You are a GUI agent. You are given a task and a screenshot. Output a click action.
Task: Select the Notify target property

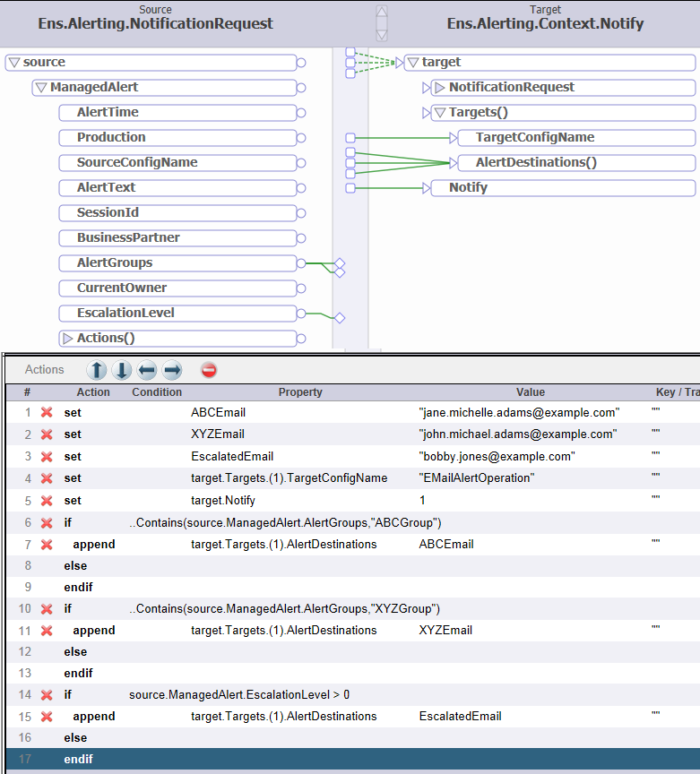coord(563,188)
